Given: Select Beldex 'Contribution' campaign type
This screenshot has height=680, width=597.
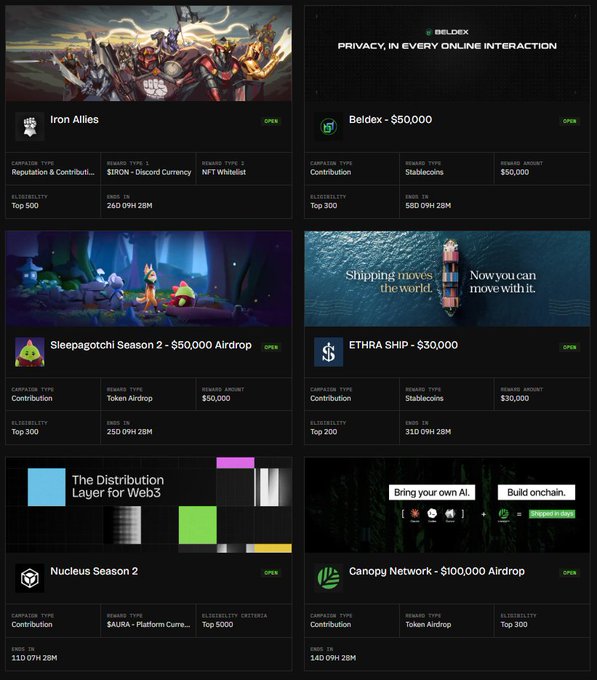Looking at the screenshot, I should pos(330,172).
